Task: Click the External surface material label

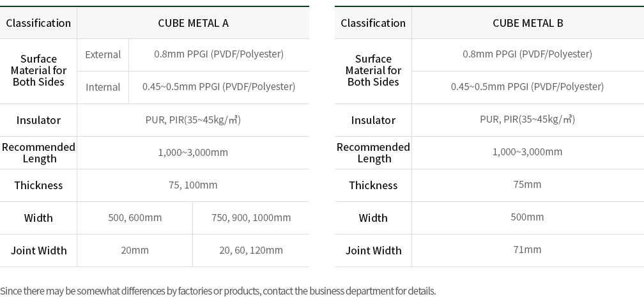Action: click(x=103, y=54)
